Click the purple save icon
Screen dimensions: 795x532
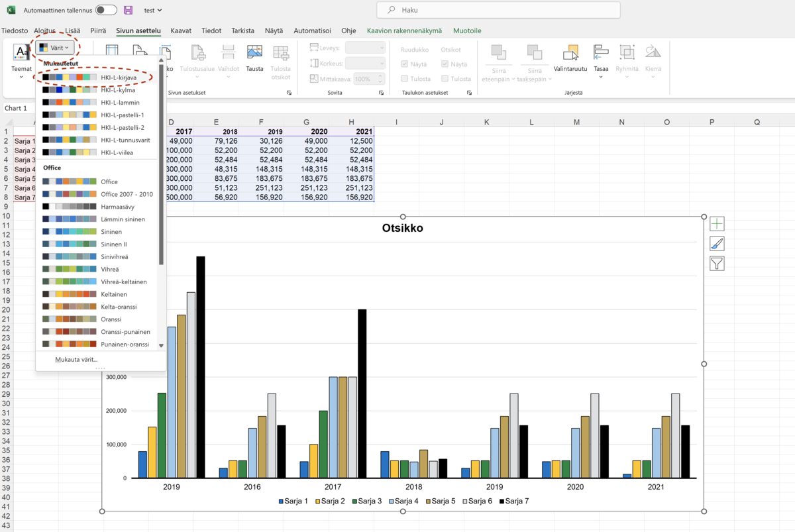pyautogui.click(x=129, y=11)
